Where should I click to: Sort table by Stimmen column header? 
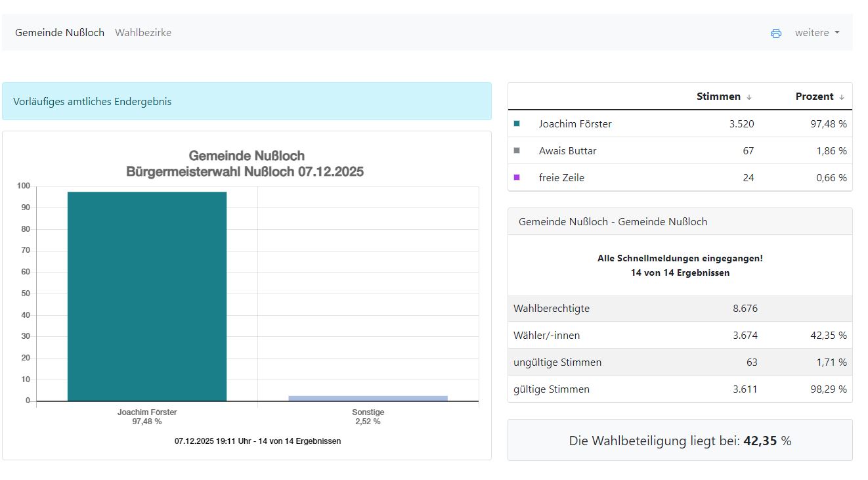click(718, 97)
